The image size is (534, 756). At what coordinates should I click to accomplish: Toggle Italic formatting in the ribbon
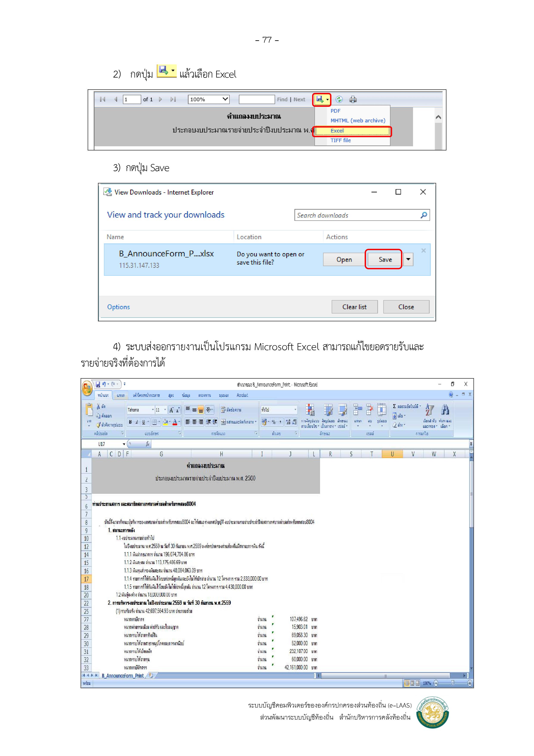[x=137, y=422]
